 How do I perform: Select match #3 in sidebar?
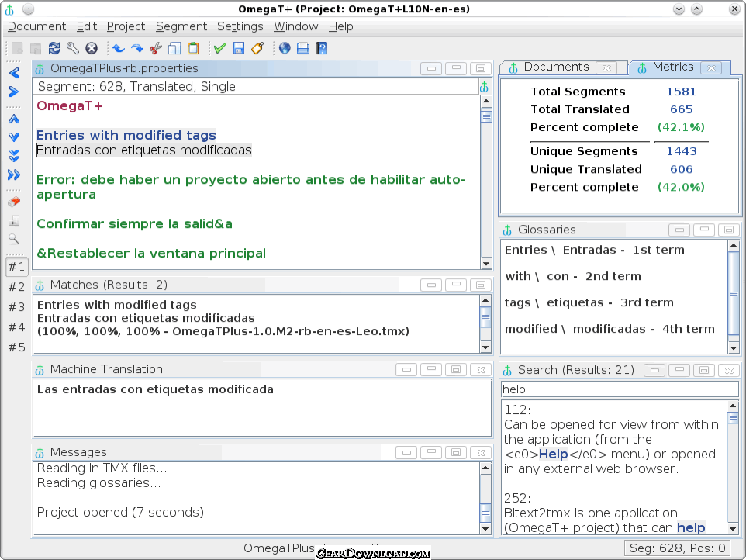16,307
